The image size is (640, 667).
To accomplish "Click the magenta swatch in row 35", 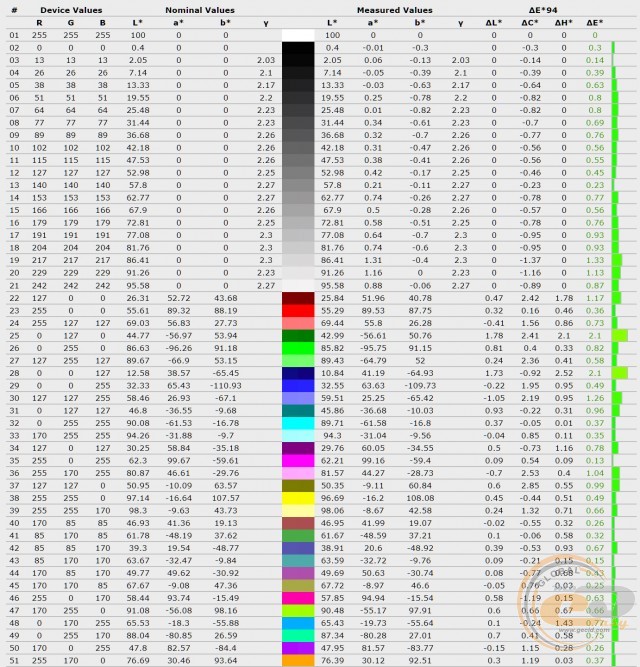I will (298, 461).
